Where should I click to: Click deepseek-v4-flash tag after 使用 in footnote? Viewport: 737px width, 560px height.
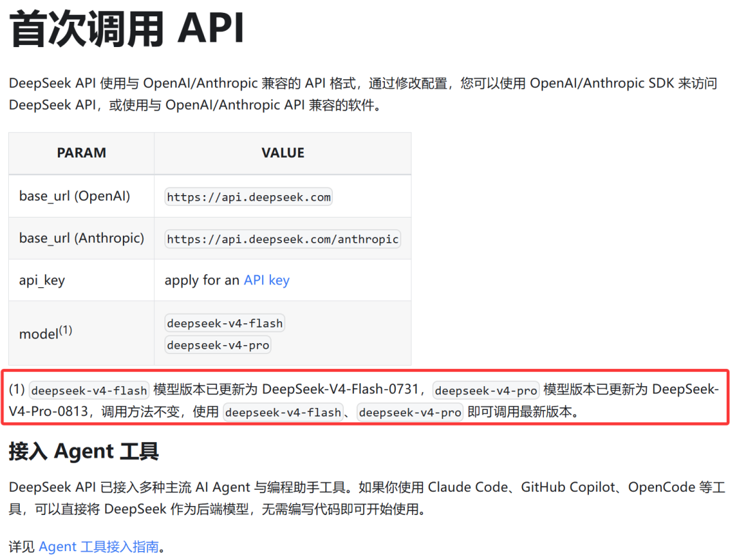[x=283, y=412]
